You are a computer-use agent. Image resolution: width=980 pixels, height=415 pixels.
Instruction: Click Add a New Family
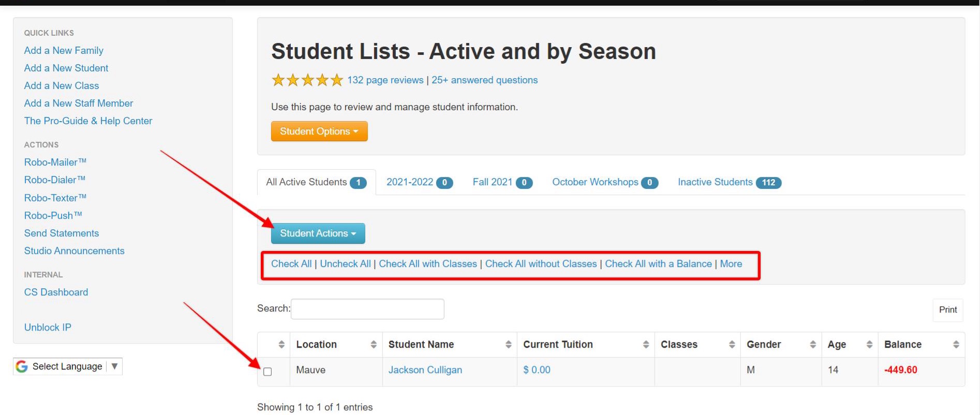pyautogui.click(x=64, y=50)
